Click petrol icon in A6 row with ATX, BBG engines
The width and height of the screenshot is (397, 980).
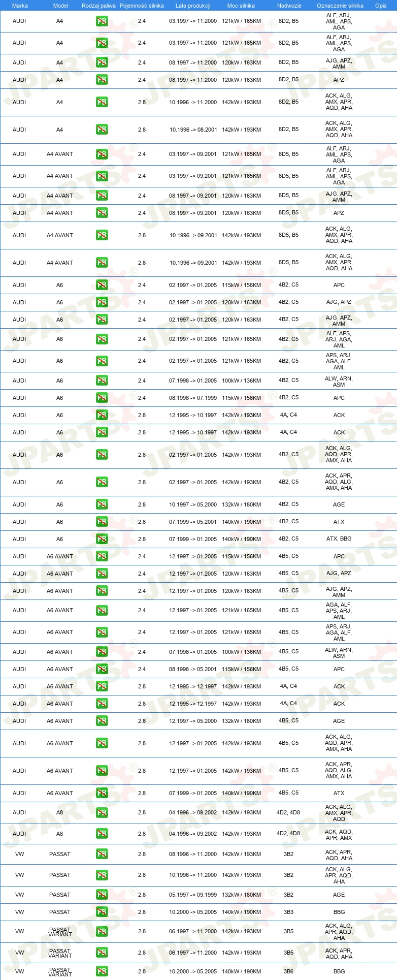point(102,539)
